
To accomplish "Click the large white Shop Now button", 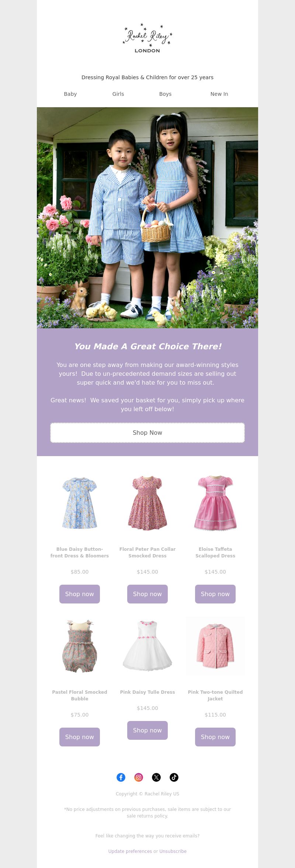I will pos(147,433).
